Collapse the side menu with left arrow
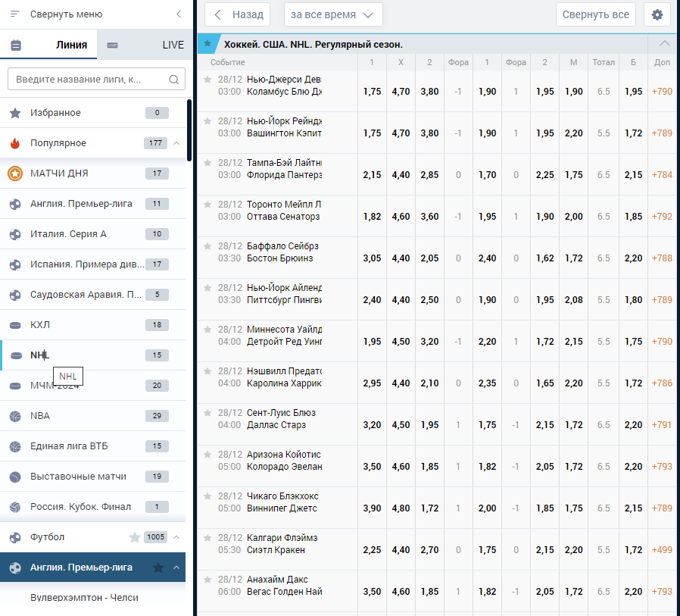Viewport: 680px width, 616px height. (x=179, y=14)
